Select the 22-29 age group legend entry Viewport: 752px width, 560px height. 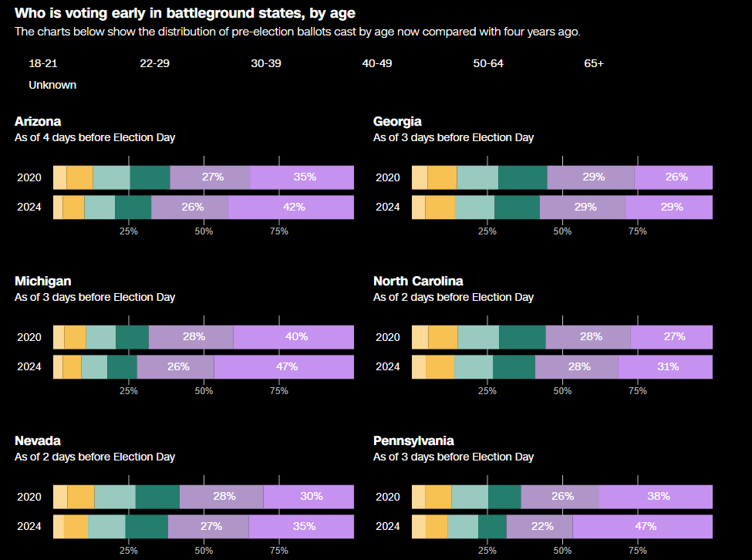point(154,63)
